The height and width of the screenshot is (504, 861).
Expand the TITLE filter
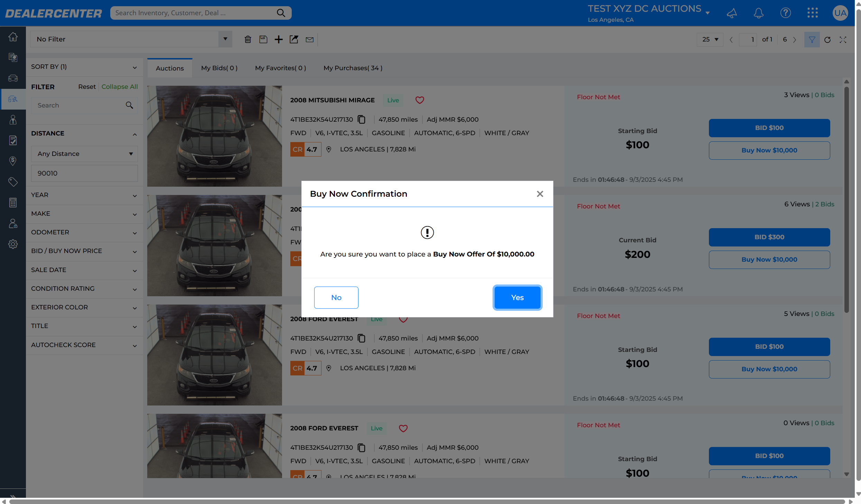84,326
